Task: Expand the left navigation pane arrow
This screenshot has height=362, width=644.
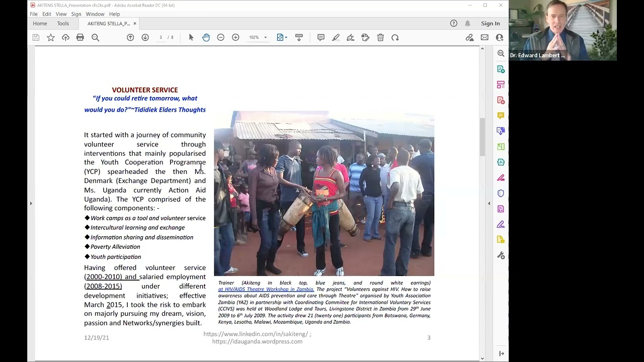Action: click(x=31, y=204)
